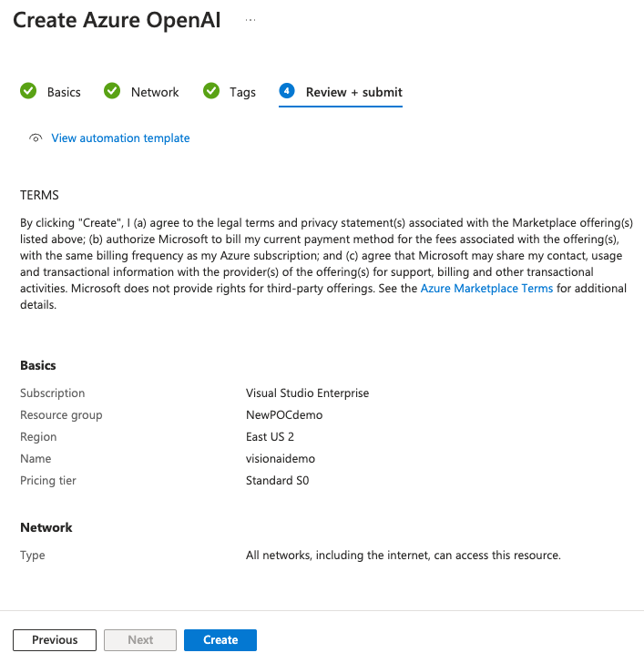Screen dimensions: 644x663
Task: Click the green checkmark icon beside Basics
Action: (28, 91)
